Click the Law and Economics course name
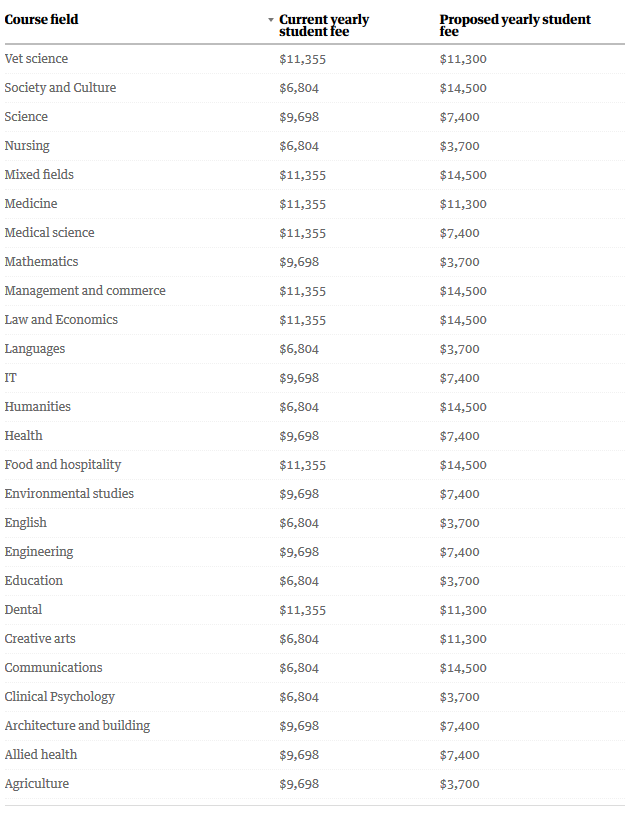The width and height of the screenshot is (626, 813). [x=61, y=320]
